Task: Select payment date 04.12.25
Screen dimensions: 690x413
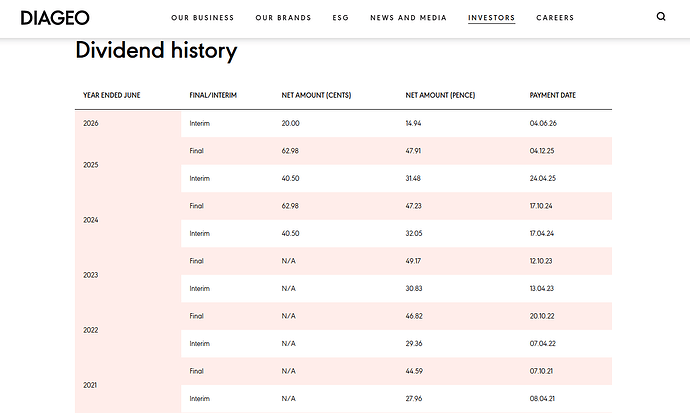Action: click(542, 151)
